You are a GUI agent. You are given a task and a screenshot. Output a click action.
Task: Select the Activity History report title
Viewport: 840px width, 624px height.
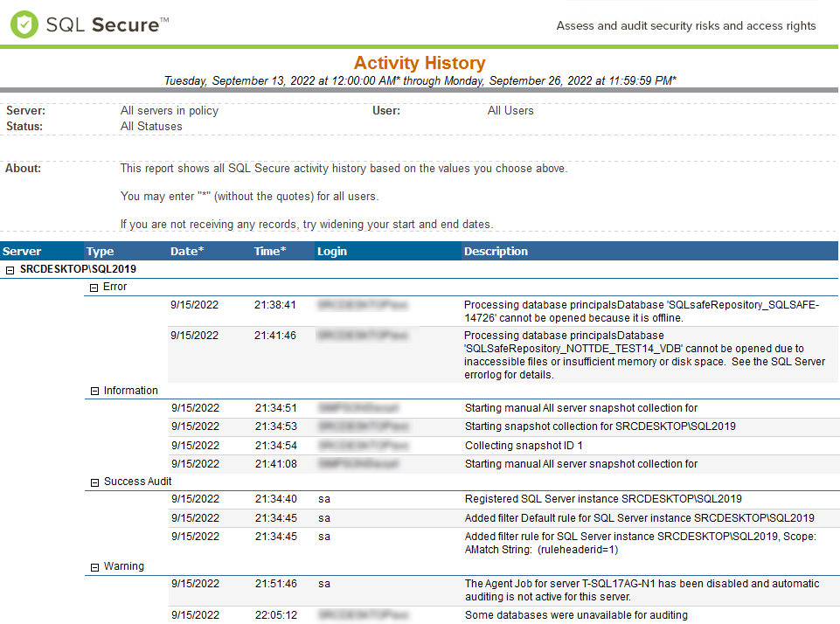[x=420, y=63]
